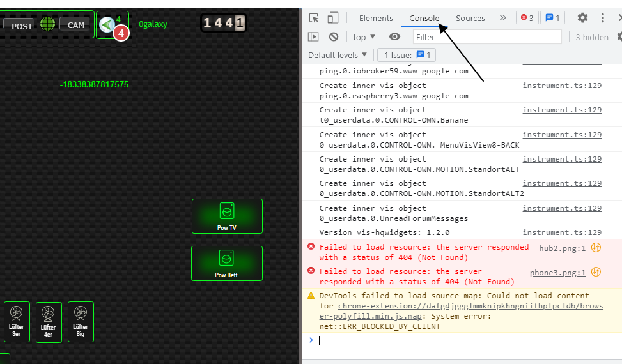Toggle the live expression eye icon
Screen dimensions: 622x364
pos(394,37)
